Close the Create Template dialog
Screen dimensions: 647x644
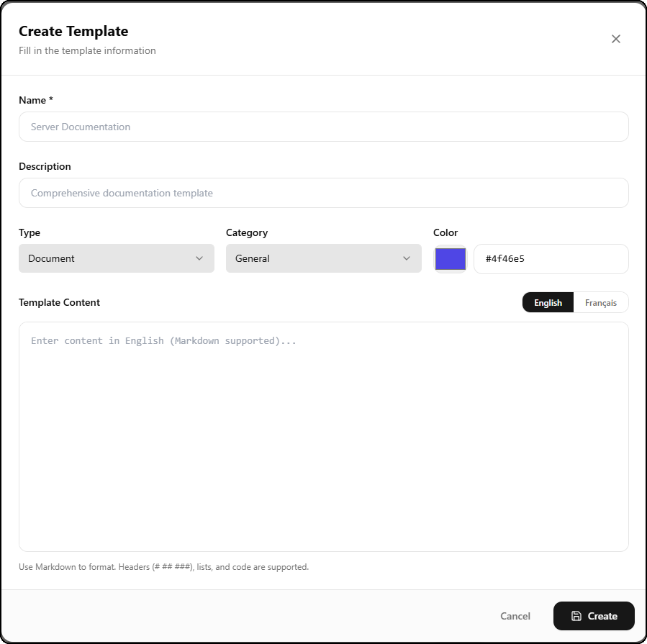615,39
